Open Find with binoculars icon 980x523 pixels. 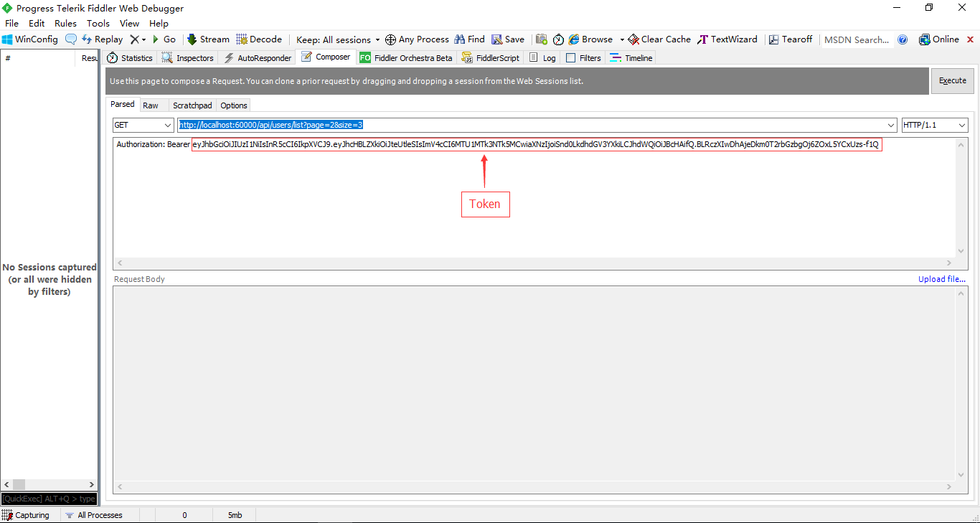point(469,39)
